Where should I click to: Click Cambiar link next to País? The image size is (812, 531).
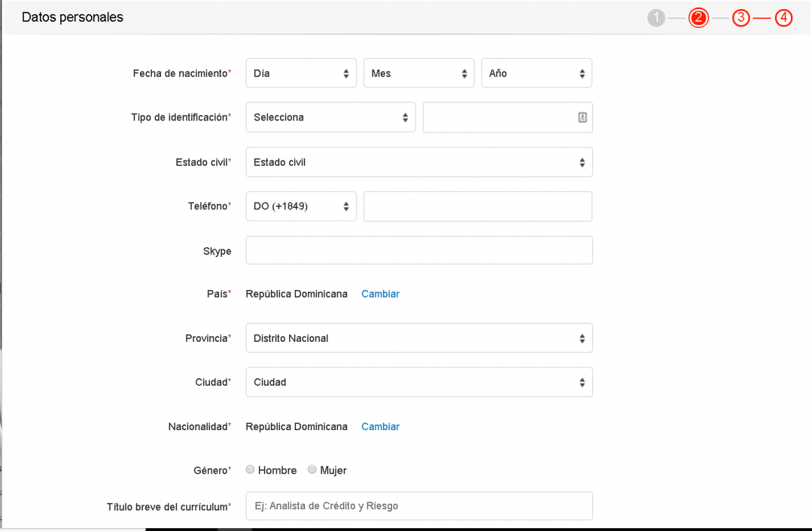click(380, 294)
